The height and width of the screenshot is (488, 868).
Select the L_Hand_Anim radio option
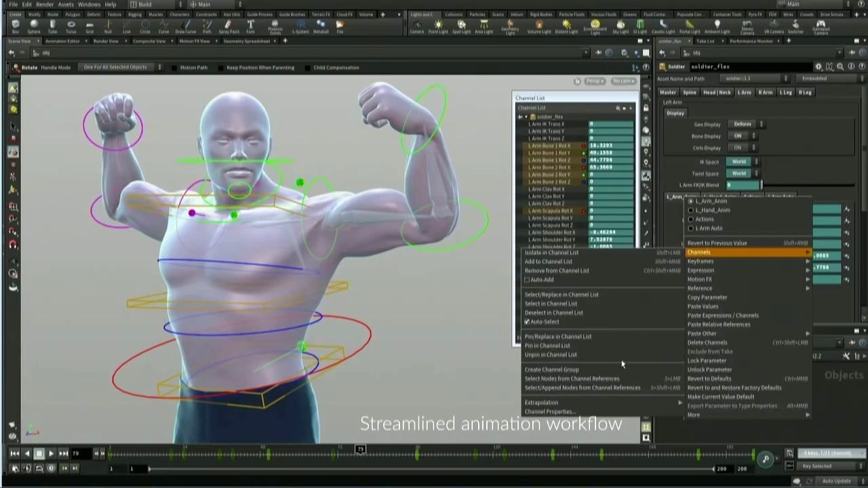(x=691, y=210)
